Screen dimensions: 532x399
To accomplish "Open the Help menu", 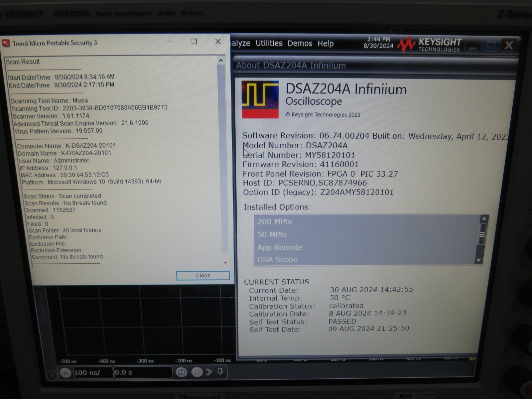I will click(x=326, y=44).
